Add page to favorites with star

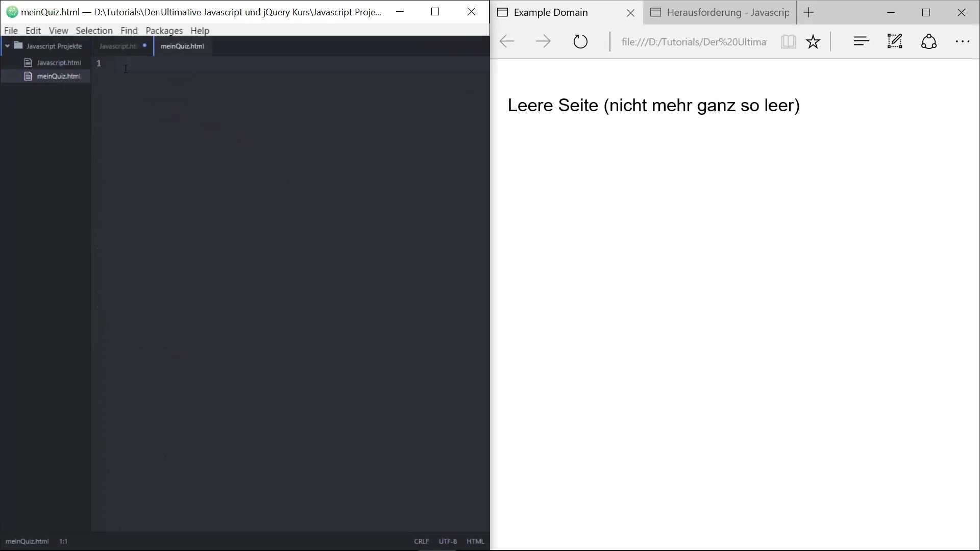(813, 41)
